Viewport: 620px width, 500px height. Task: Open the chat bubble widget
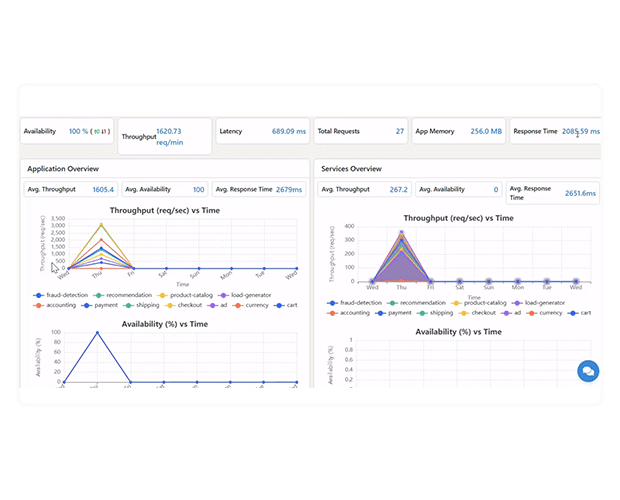588,371
